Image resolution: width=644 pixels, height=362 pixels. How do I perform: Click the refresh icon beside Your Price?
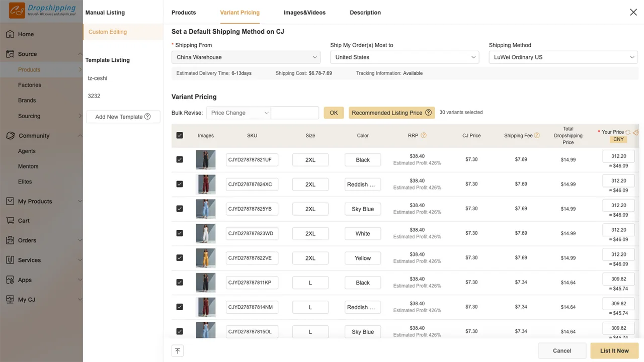[628, 132]
